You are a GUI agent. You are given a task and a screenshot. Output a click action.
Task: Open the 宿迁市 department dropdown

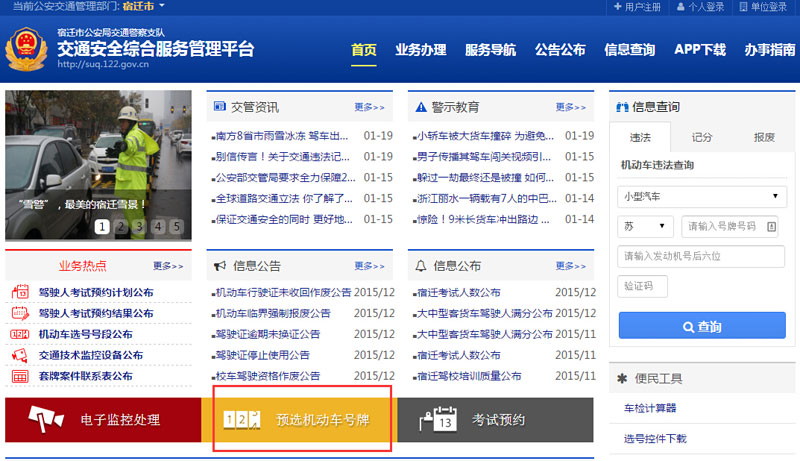click(x=143, y=6)
